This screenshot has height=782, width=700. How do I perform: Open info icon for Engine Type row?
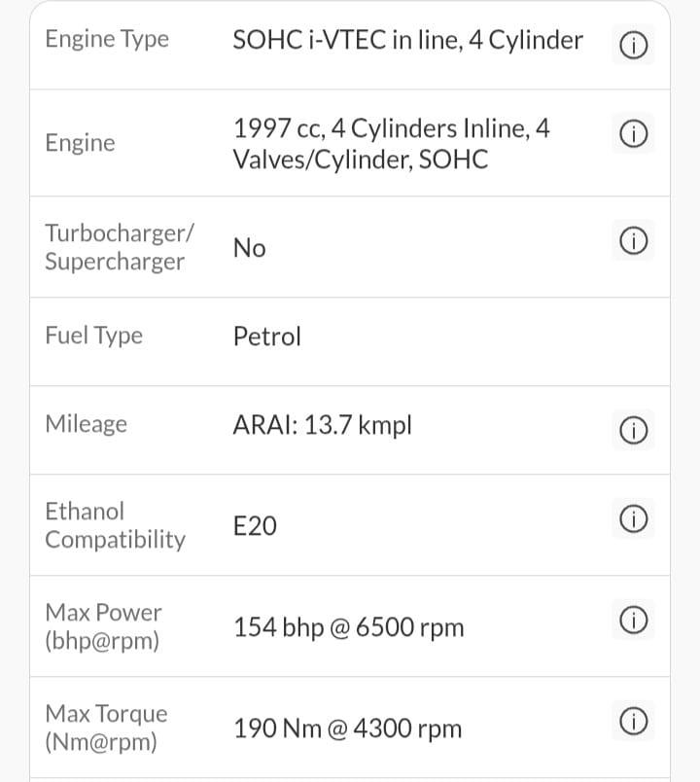[633, 44]
